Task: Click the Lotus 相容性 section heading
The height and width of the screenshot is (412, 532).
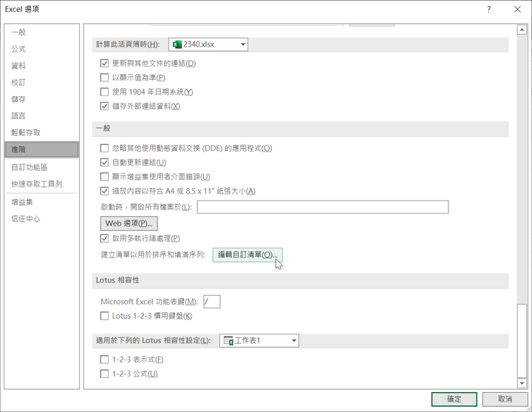Action: 117,280
